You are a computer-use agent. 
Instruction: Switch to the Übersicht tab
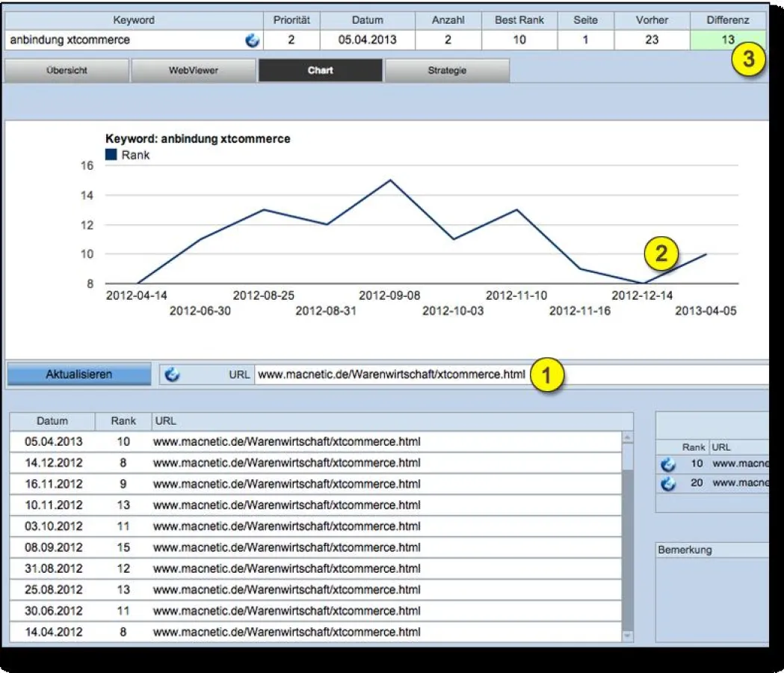click(66, 70)
